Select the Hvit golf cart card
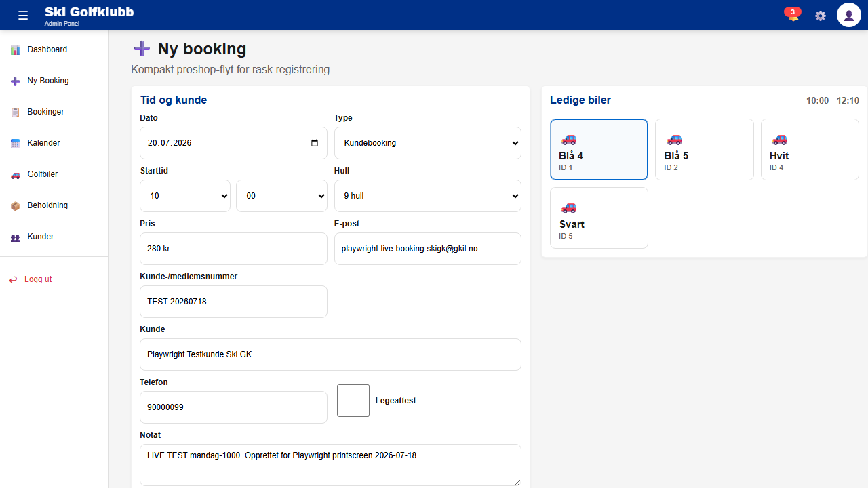This screenshot has height=488, width=868. coord(810,150)
